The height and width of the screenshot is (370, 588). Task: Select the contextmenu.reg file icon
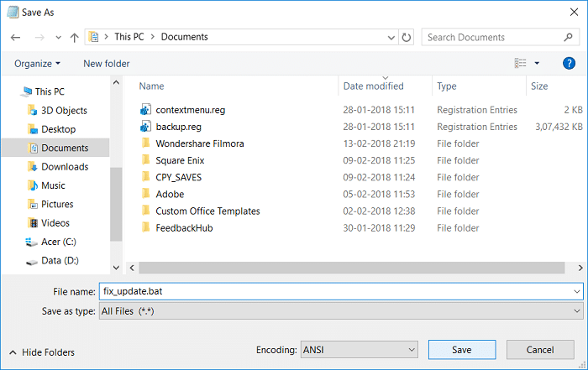145,110
